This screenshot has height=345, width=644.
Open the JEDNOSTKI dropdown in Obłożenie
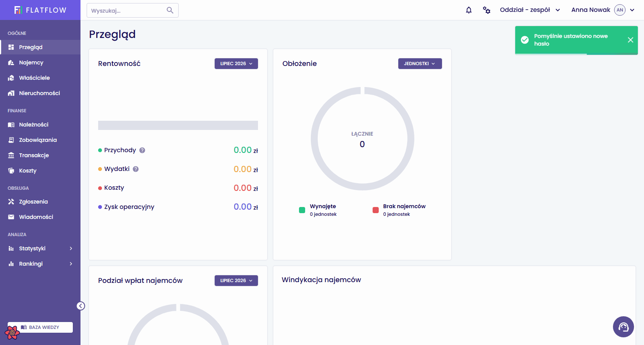tap(420, 64)
